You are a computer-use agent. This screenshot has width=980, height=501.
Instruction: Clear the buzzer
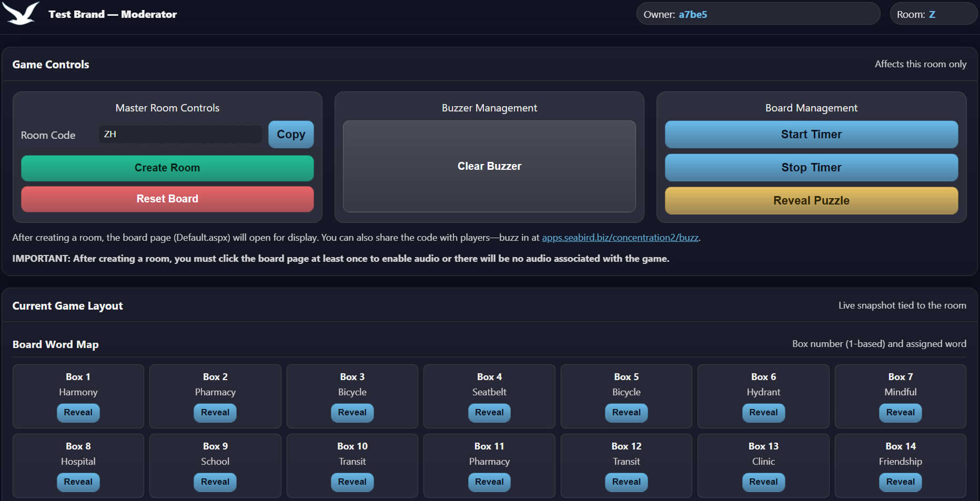489,166
